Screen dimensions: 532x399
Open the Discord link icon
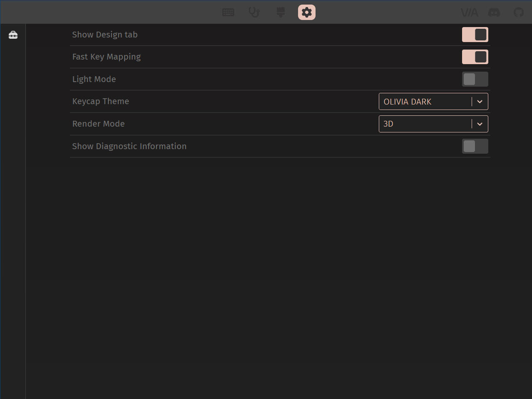pyautogui.click(x=494, y=12)
